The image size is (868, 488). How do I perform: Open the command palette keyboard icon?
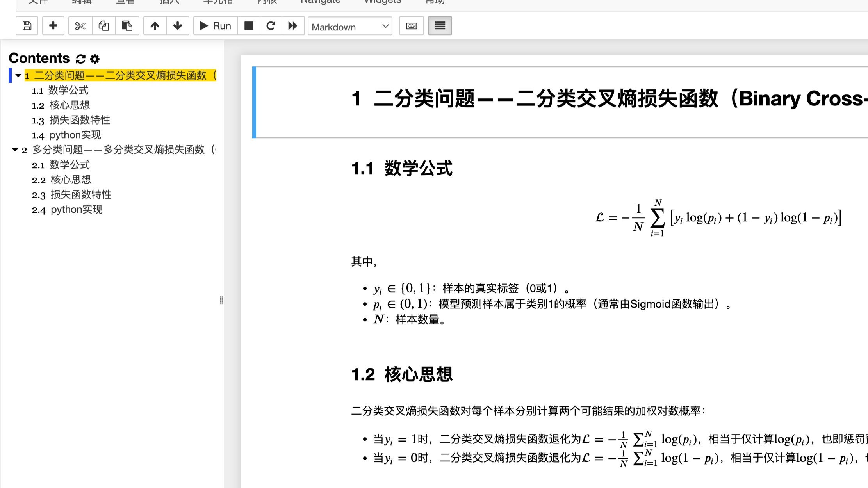pos(411,25)
